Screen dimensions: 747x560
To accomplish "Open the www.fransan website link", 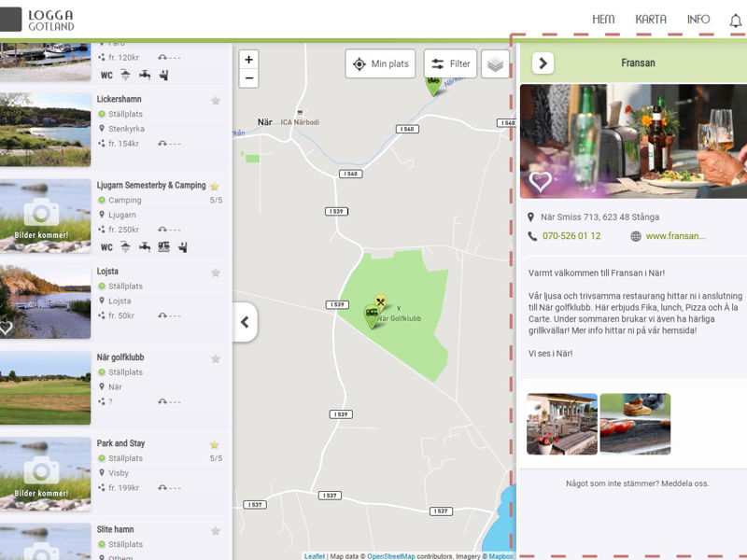I will (x=675, y=236).
